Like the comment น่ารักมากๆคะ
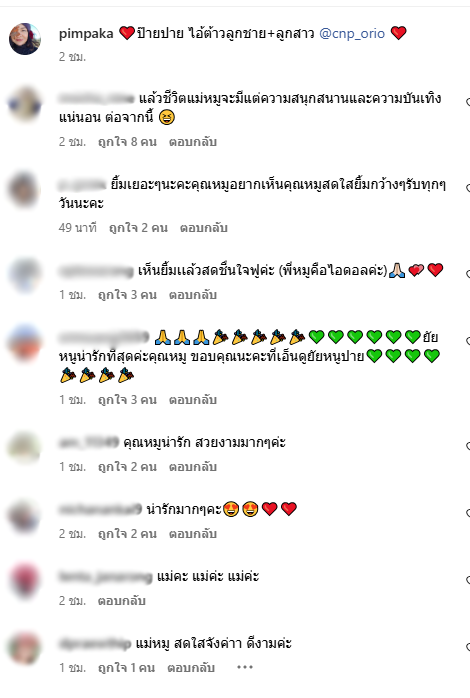The width and height of the screenshot is (470, 698). 467,513
